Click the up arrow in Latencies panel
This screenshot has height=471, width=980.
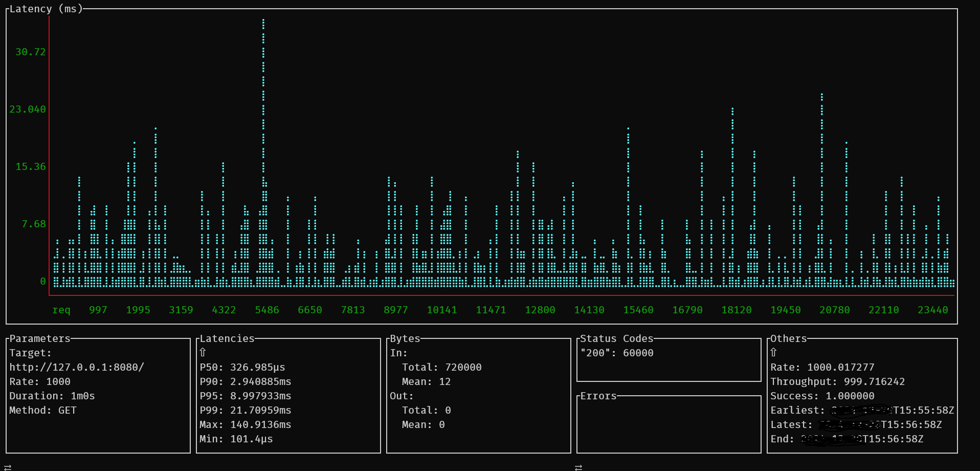point(203,353)
